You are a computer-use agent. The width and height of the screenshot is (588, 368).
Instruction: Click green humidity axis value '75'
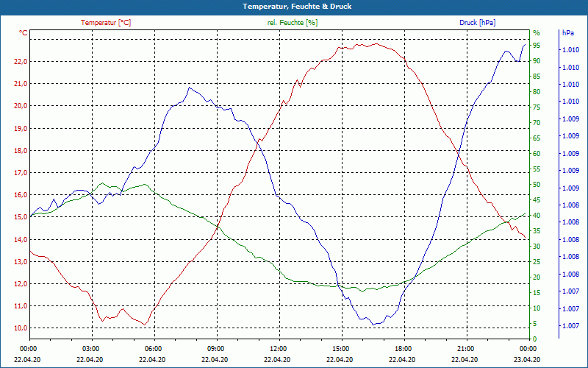tap(537, 107)
